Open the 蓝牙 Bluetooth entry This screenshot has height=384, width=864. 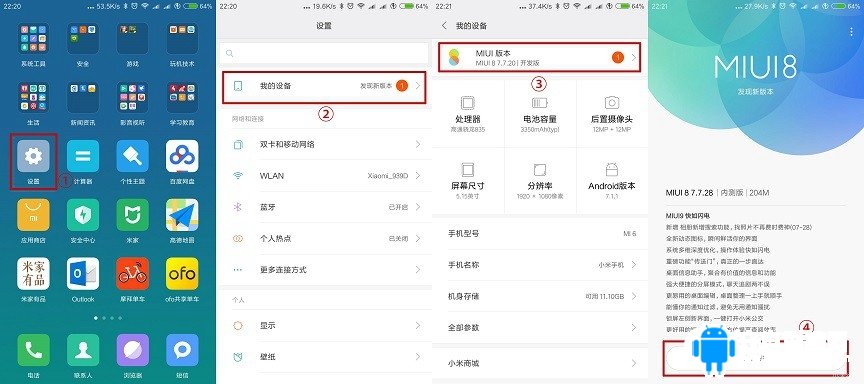[x=324, y=207]
